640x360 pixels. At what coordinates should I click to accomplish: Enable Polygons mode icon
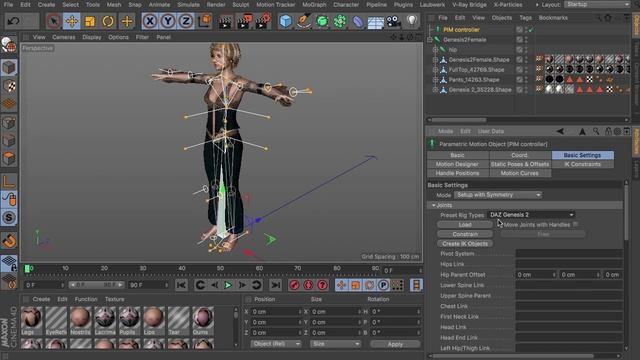[9, 158]
